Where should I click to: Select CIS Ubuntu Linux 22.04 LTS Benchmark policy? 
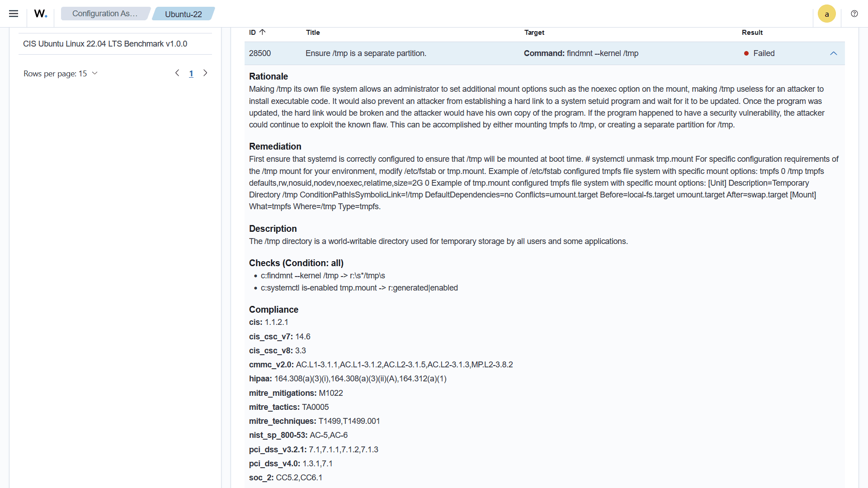[x=105, y=44]
